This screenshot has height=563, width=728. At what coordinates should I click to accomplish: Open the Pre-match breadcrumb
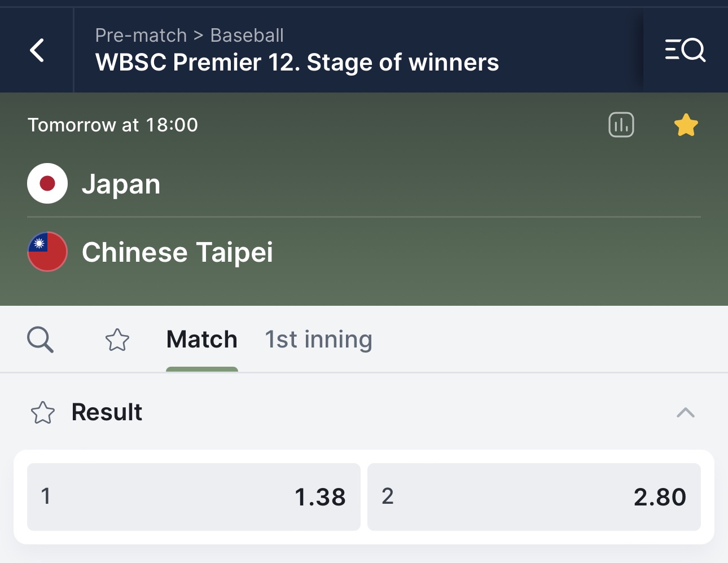(141, 35)
